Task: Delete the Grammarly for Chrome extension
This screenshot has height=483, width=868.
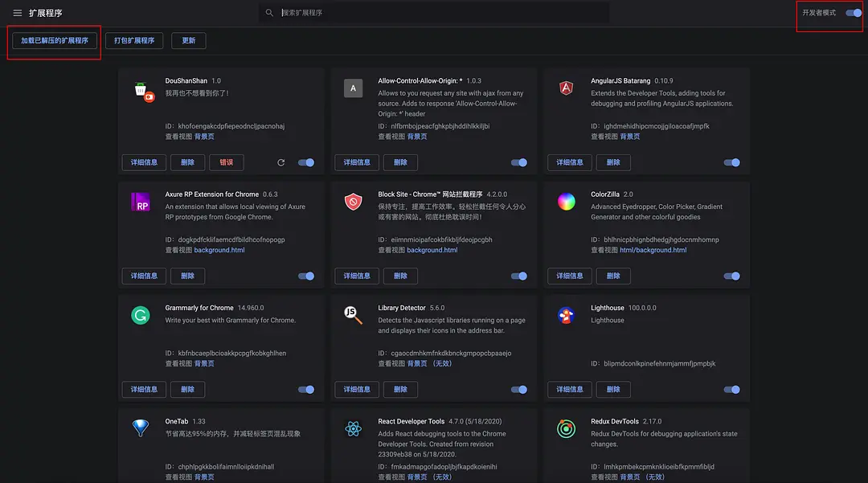Action: [187, 390]
